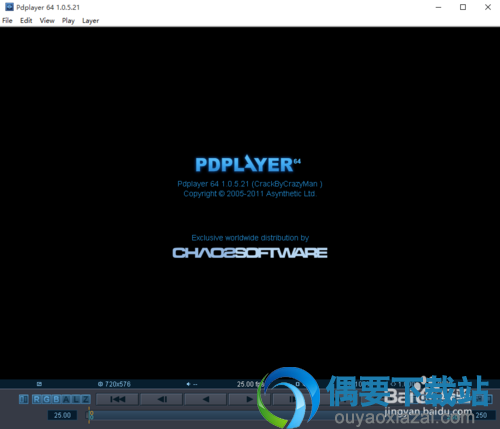This screenshot has height=429, width=500.
Task: Click the 25.00 fps status readout
Action: point(250,384)
